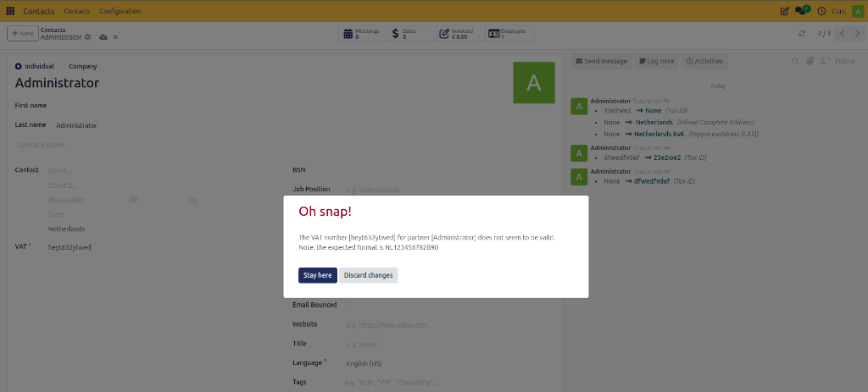
Task: Click the avatar of the None → dfwedfvdef message
Action: tap(578, 177)
